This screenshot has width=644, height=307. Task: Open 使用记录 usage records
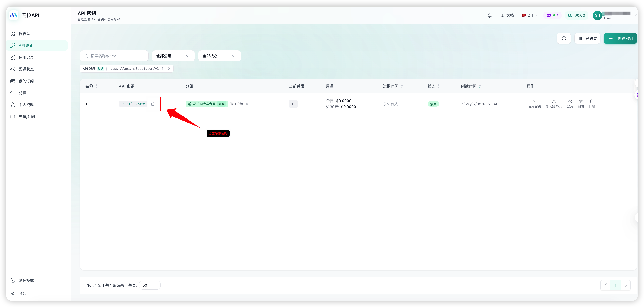coord(37,57)
